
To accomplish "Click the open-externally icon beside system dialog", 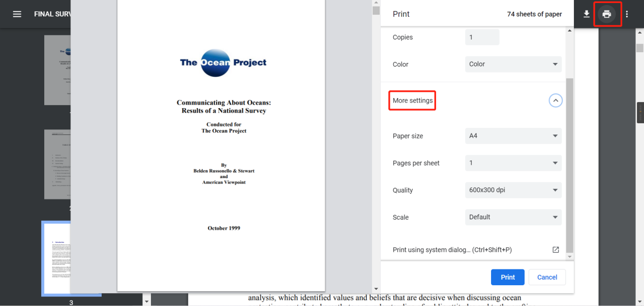I will [556, 250].
